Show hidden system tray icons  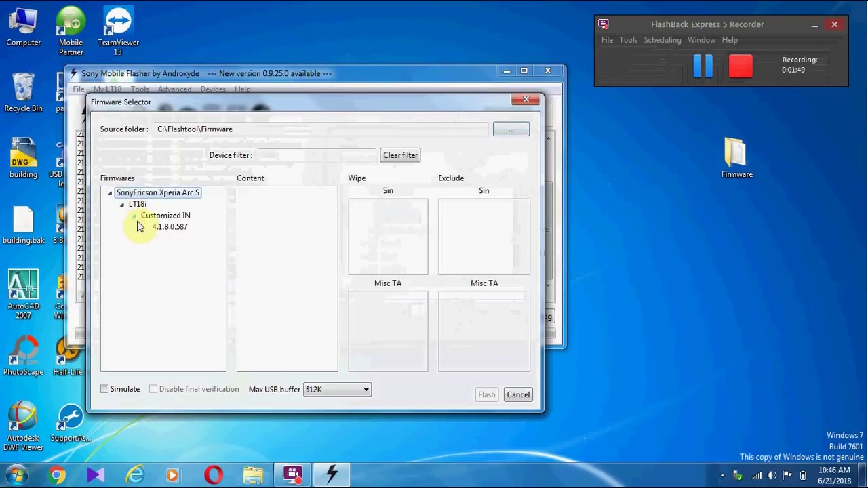(x=722, y=475)
